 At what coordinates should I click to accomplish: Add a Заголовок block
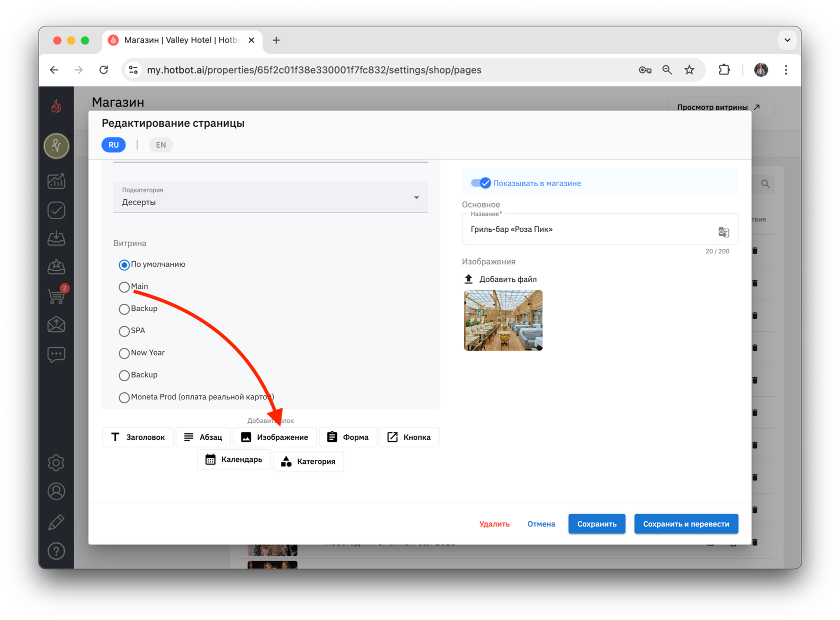tap(137, 437)
